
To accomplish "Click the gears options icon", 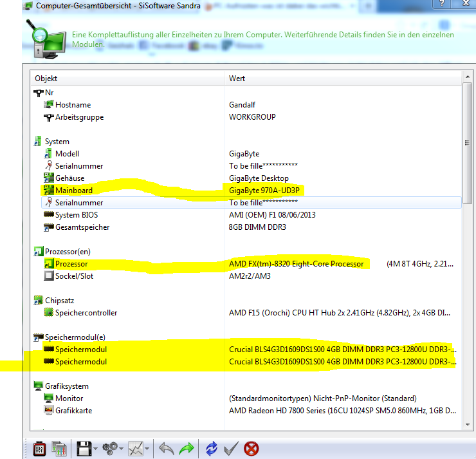I will tap(109, 449).
